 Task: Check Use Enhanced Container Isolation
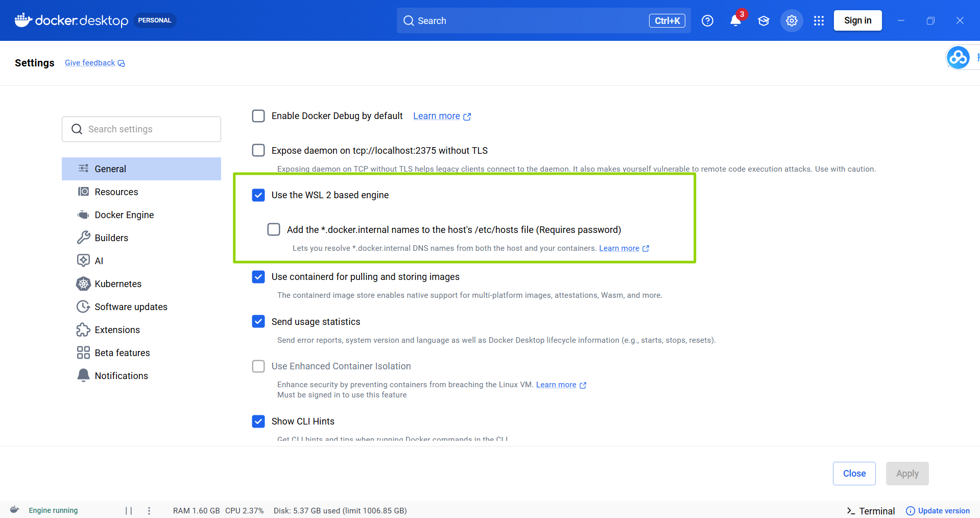(x=258, y=366)
